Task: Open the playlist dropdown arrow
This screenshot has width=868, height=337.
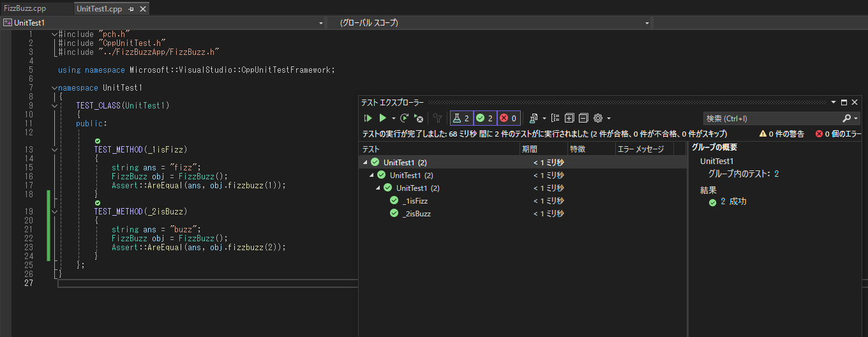Action: 544,118
